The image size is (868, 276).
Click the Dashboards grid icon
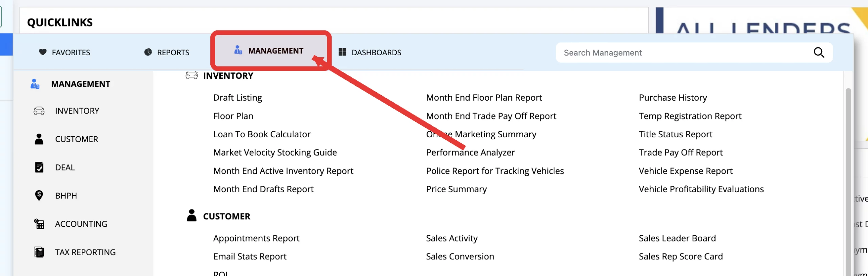pos(342,52)
